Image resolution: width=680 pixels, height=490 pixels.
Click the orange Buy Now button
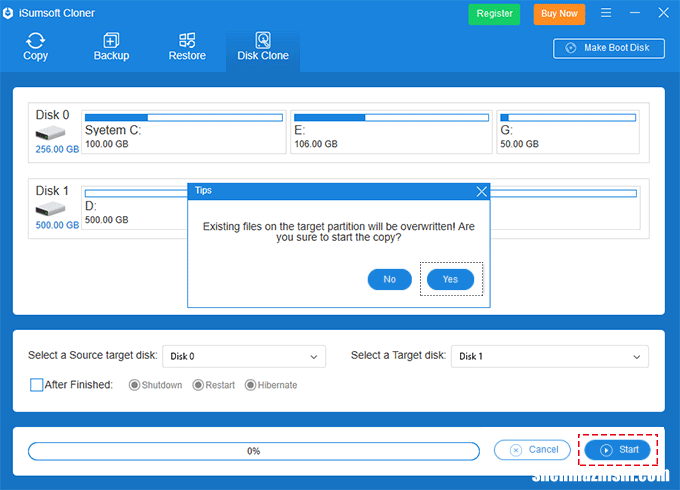point(559,14)
